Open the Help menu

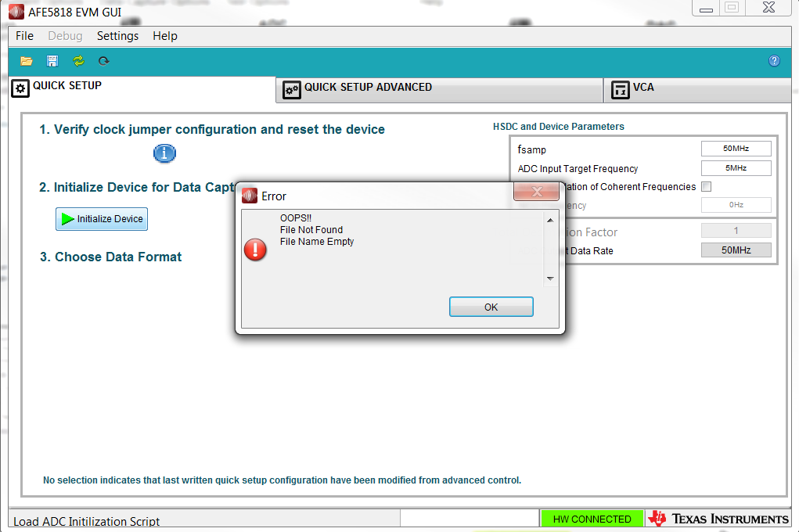pos(165,36)
